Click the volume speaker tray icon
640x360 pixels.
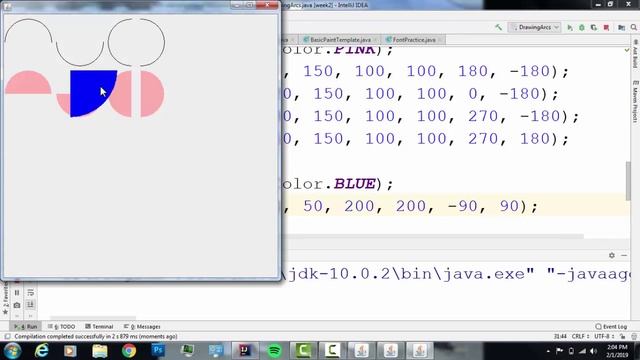[x=594, y=351]
